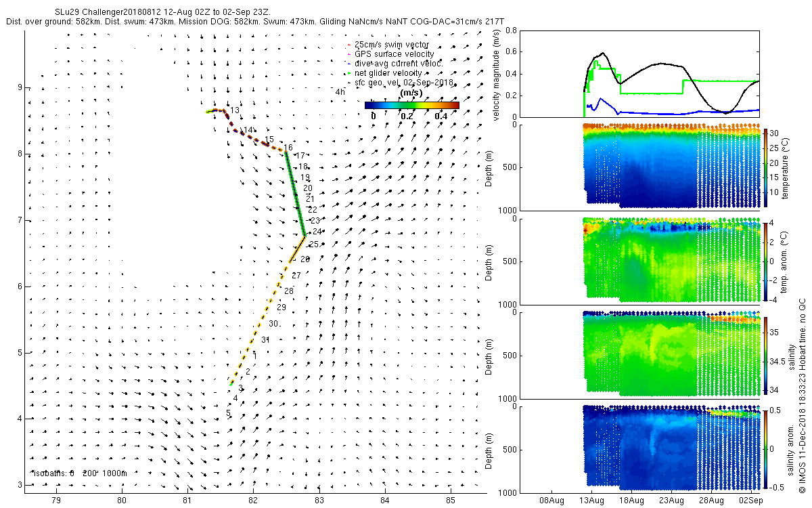
Task: Click date tick '18Aug' on the time axis
Action: click(x=631, y=501)
